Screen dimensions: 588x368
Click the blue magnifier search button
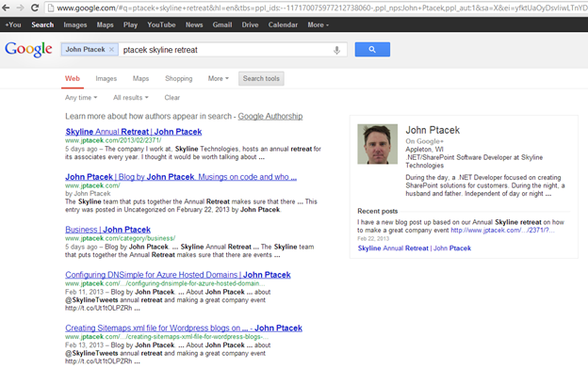[372, 50]
